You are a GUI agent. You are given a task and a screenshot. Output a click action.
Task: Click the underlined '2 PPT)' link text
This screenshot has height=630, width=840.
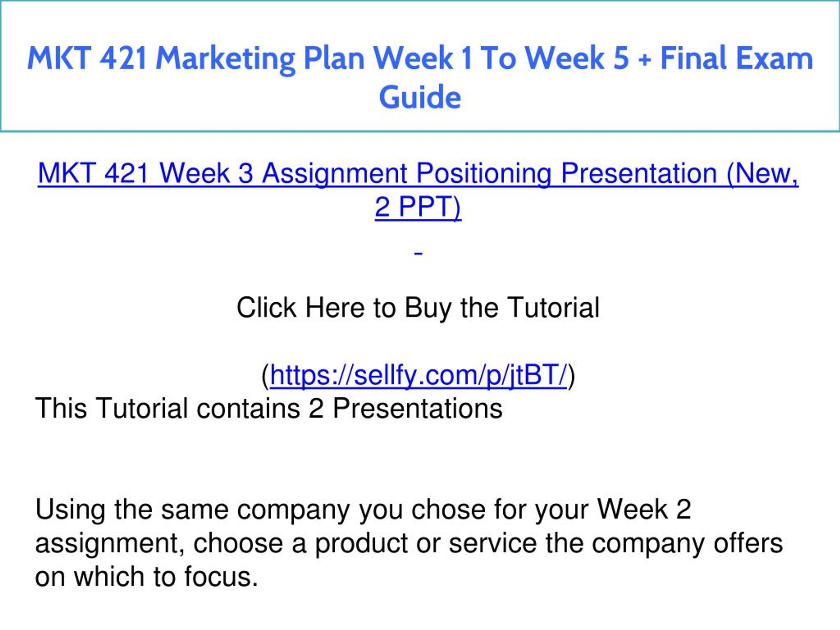point(418,207)
